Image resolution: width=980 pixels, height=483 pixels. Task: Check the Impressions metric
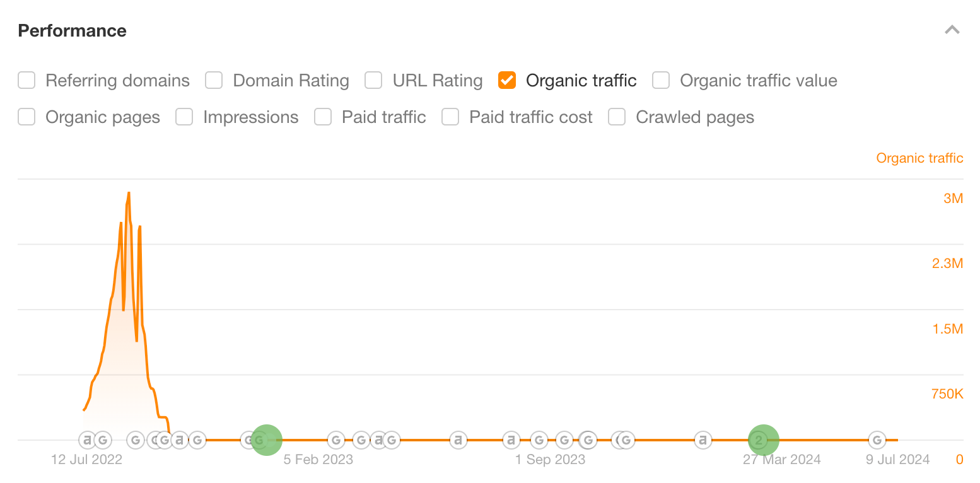pyautogui.click(x=184, y=117)
